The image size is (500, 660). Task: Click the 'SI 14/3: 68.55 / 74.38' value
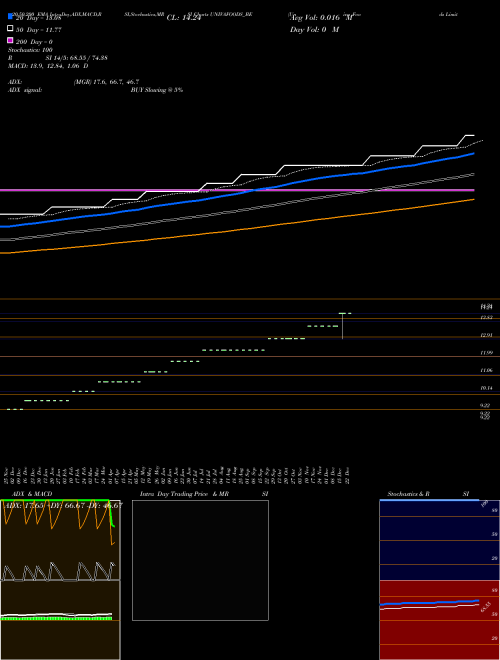[76, 58]
